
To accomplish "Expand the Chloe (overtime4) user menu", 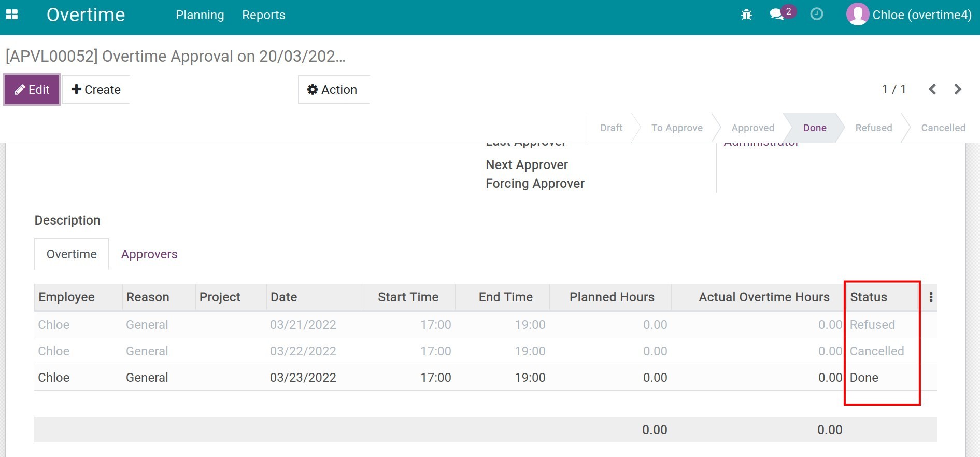I will 921,15.
